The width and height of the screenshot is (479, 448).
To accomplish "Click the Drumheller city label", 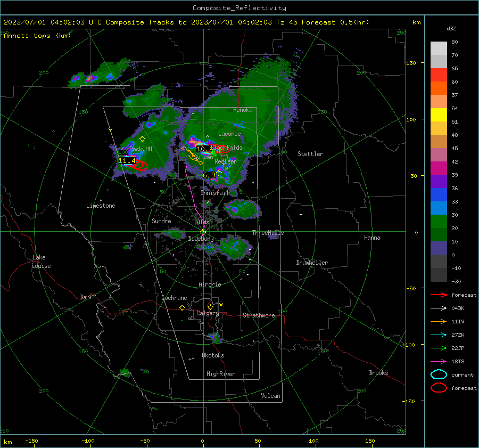I will 312,263.
